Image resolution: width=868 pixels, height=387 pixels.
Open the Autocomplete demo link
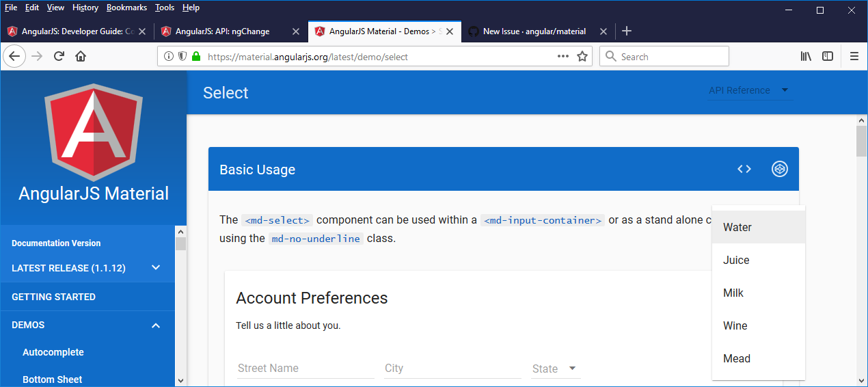coord(53,352)
